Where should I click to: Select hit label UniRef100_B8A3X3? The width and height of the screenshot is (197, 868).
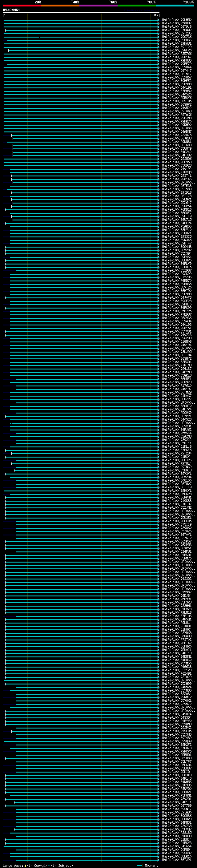pyautogui.click(x=177, y=775)
